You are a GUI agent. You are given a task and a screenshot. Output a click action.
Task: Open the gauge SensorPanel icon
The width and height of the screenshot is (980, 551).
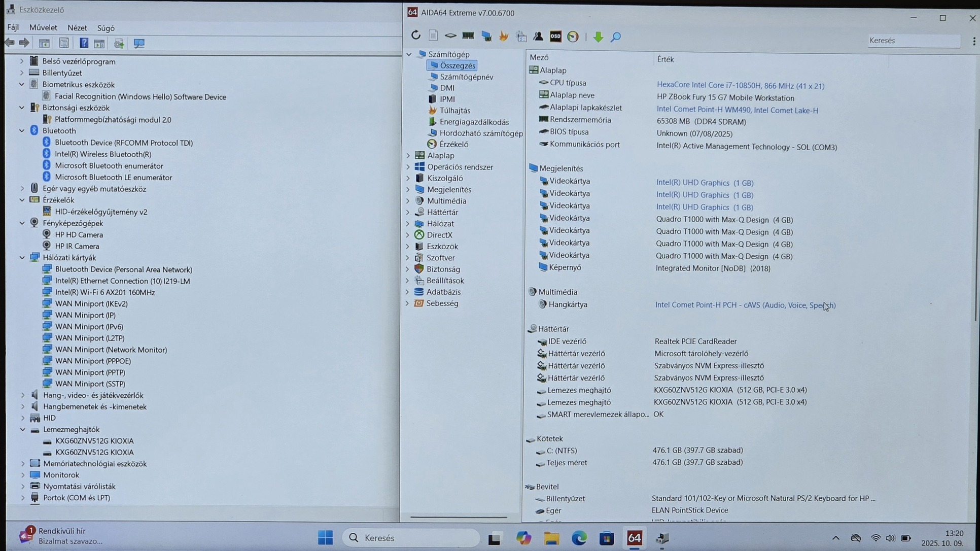pos(573,37)
